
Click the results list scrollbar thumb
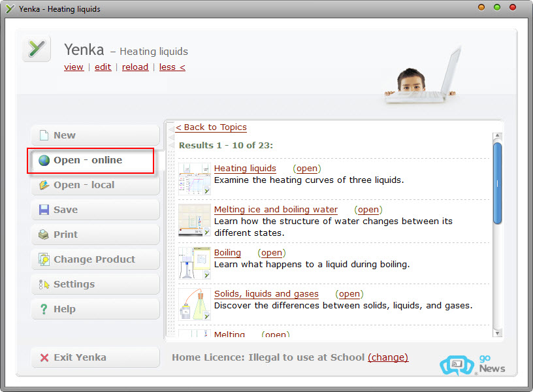tap(497, 184)
